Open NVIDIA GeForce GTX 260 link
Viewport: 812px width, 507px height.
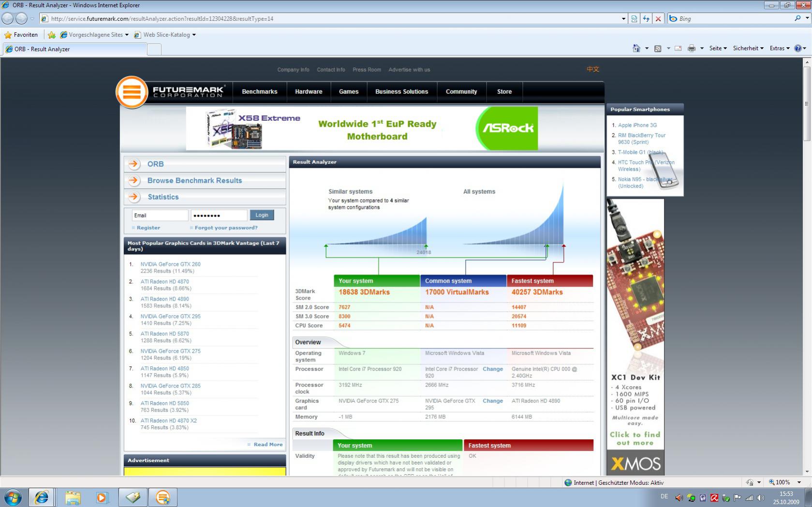[x=170, y=264]
